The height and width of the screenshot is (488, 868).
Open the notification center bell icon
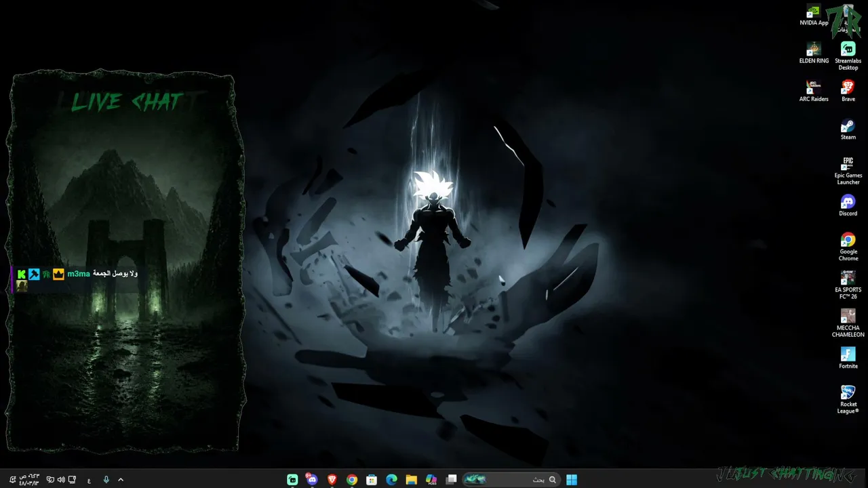(x=12, y=480)
